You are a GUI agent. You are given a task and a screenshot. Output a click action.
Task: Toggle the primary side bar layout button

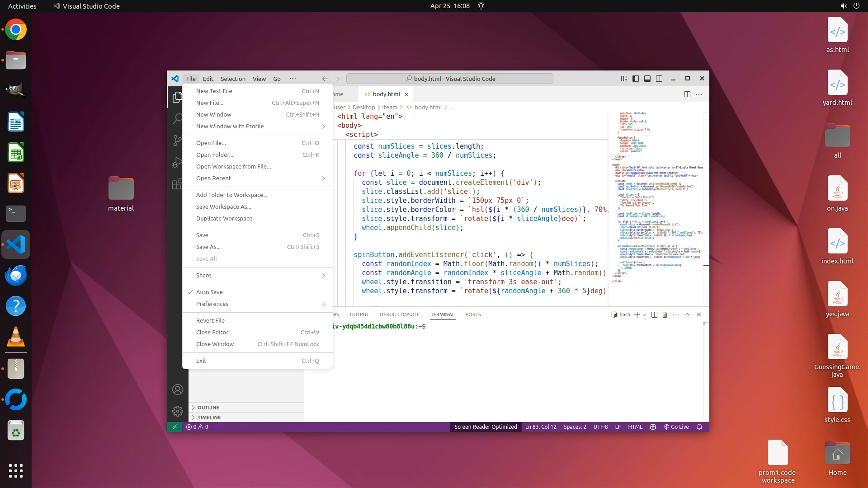tap(635, 79)
